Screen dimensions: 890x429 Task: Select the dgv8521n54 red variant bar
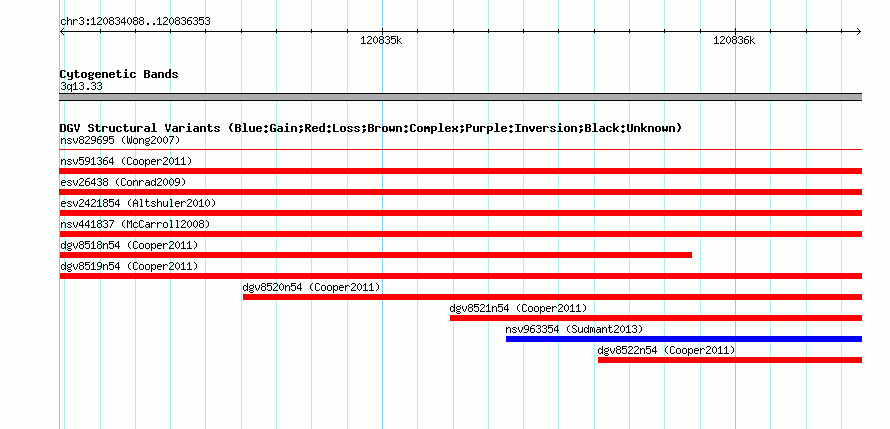(x=656, y=318)
